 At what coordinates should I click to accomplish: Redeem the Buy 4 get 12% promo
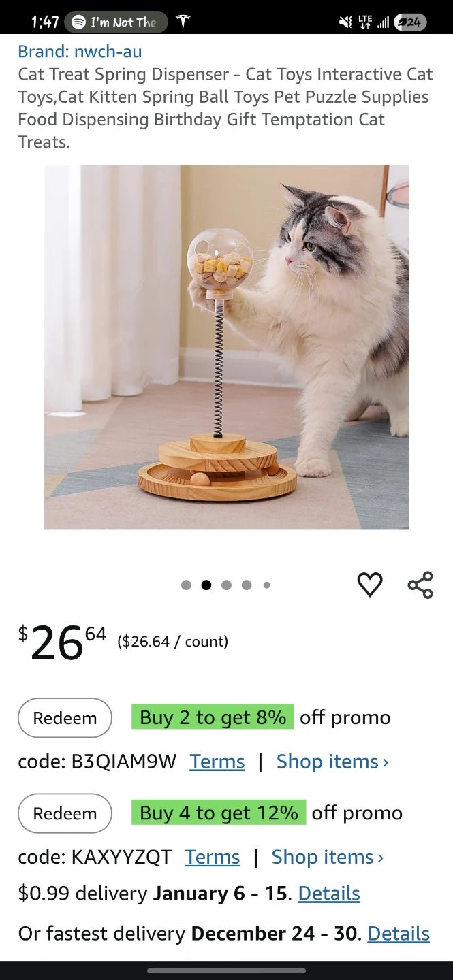[65, 813]
